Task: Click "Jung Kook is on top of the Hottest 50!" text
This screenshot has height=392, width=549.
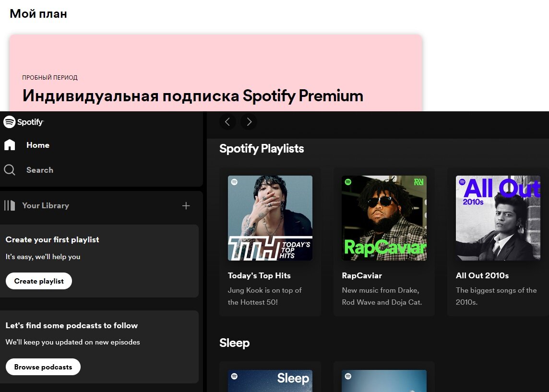Action: pos(265,296)
